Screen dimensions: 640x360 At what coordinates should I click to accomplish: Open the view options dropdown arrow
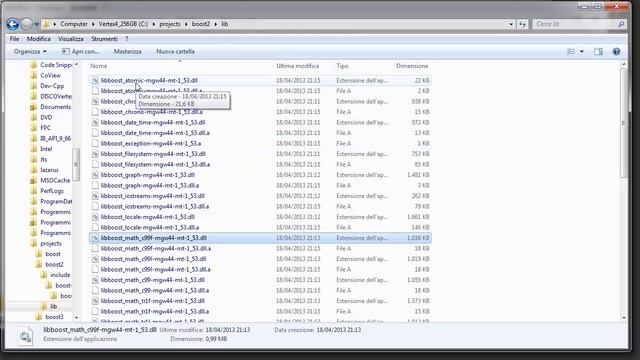(582, 51)
